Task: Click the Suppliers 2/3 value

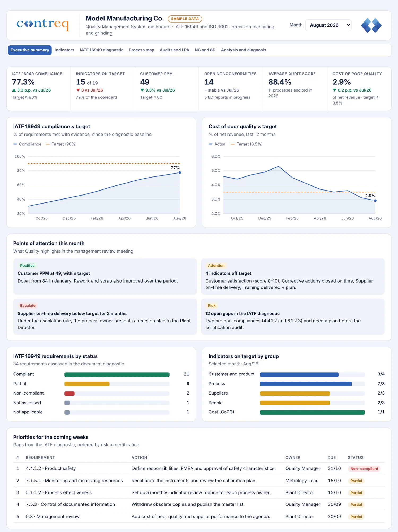Action: (381, 393)
